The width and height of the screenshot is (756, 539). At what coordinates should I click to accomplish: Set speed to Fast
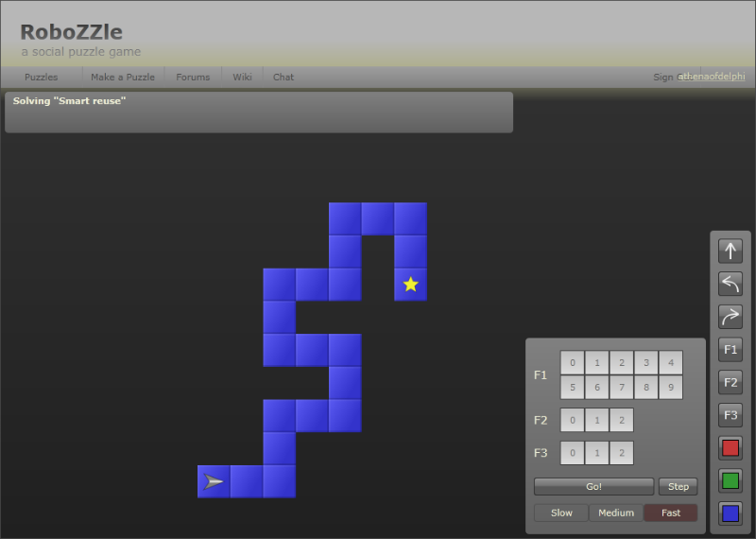coord(671,513)
